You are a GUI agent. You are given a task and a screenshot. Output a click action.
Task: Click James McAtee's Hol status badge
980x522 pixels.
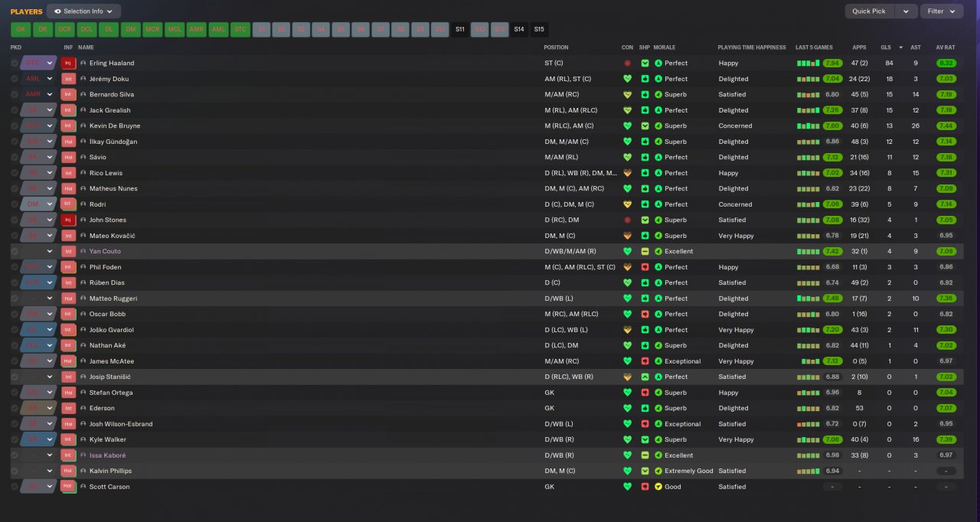[68, 361]
